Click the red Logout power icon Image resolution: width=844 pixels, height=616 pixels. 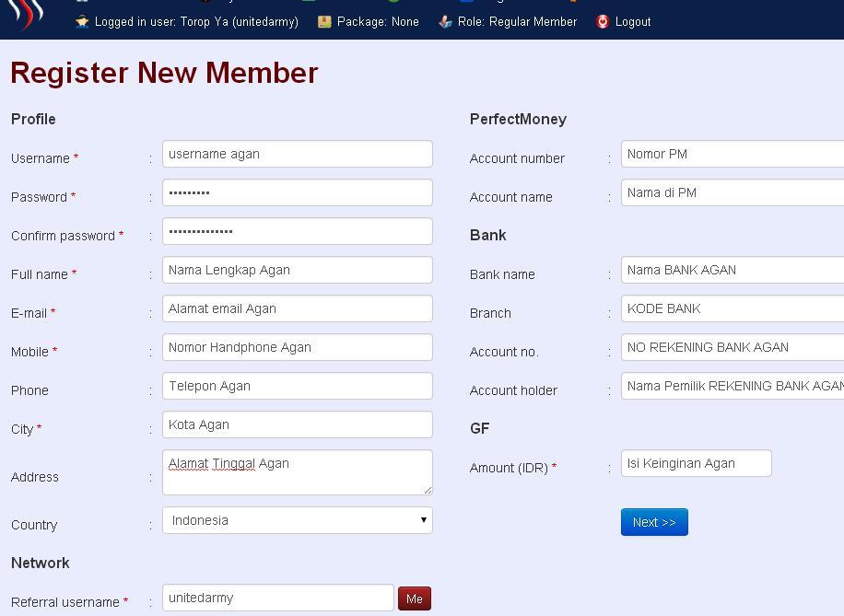tap(603, 22)
